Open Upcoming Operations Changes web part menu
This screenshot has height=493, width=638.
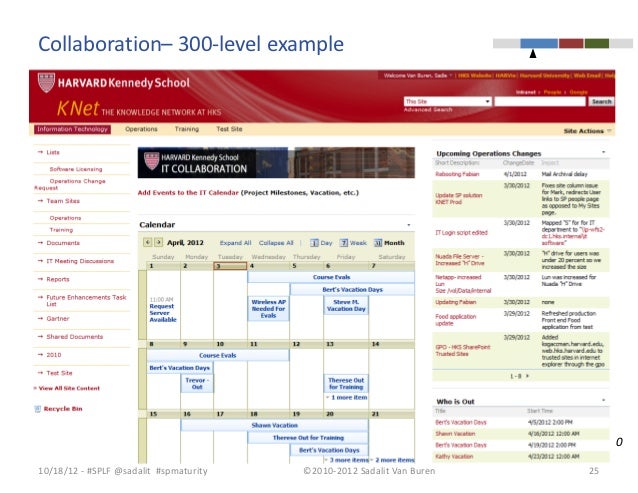coord(603,152)
